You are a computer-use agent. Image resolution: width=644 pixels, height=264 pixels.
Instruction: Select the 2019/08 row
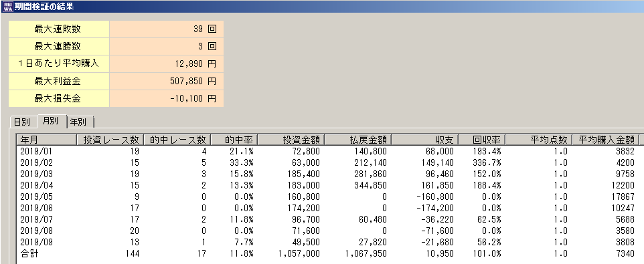click(x=330, y=231)
